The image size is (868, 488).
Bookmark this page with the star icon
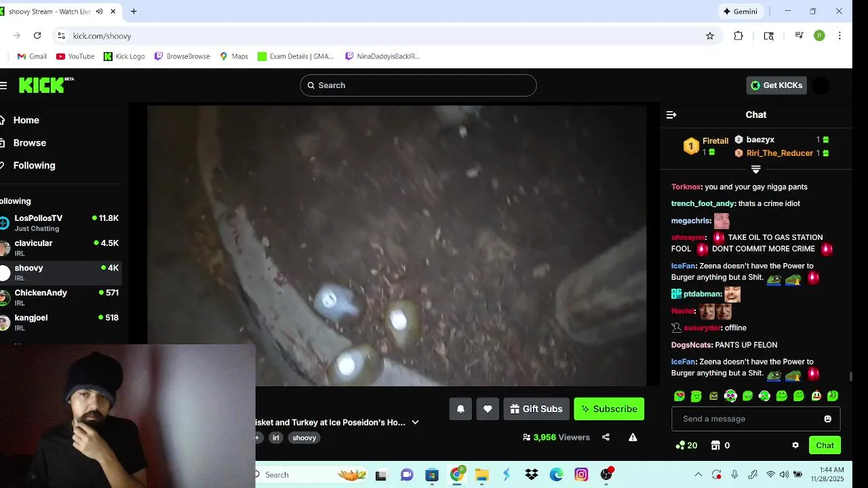pos(710,36)
